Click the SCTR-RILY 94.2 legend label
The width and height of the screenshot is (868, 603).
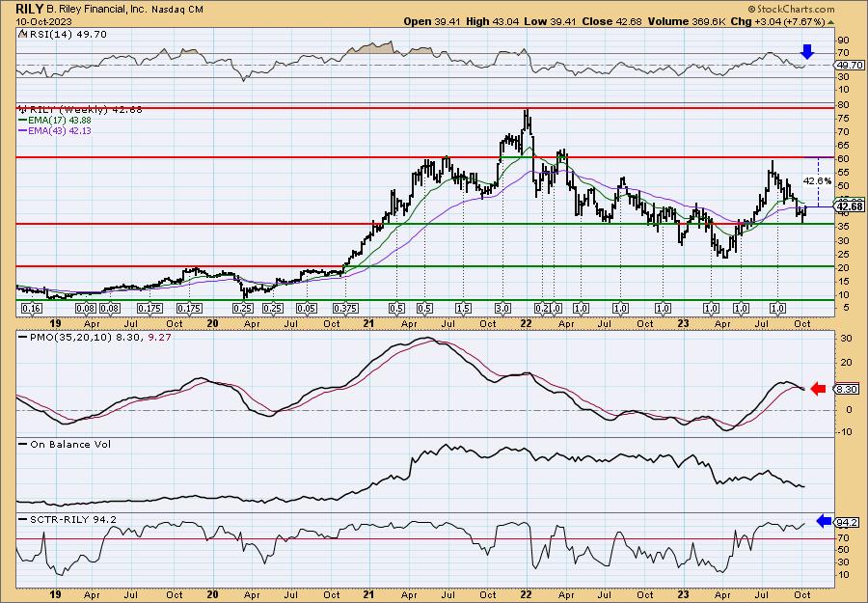point(72,519)
